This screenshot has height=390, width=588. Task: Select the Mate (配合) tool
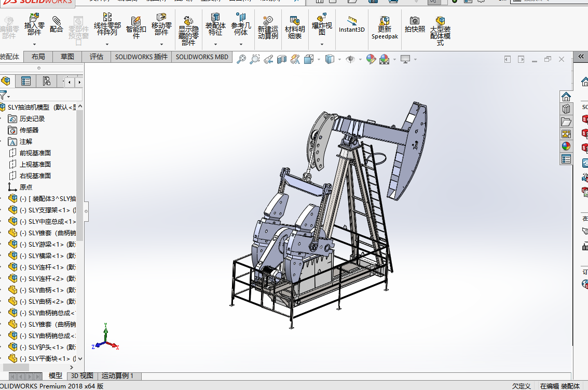(x=56, y=24)
